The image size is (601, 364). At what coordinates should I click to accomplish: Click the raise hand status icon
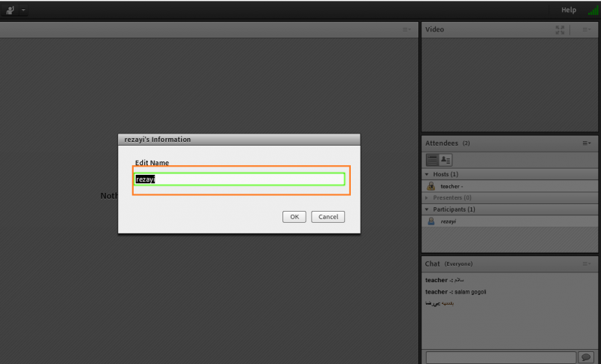(x=10, y=10)
